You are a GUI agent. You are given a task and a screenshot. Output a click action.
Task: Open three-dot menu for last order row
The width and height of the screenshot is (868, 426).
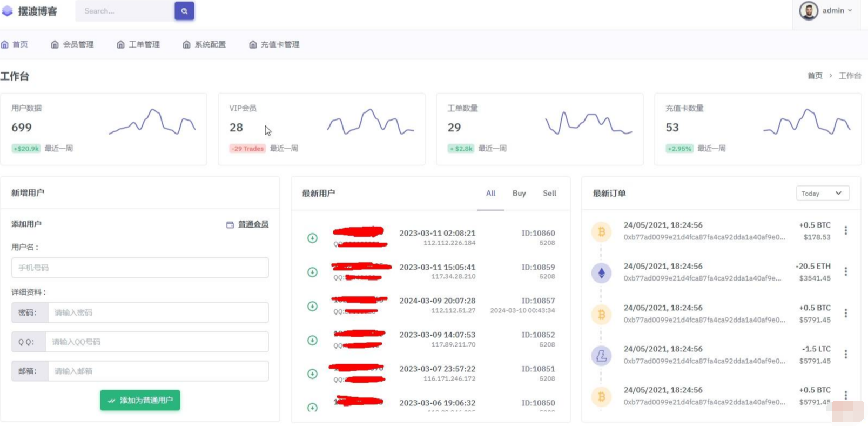tap(846, 395)
